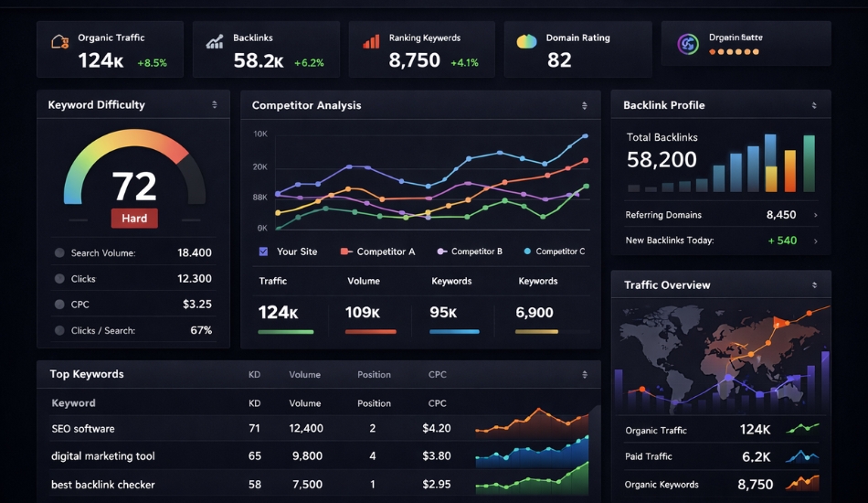Click the Competitor C blue legend marker

pos(527,251)
